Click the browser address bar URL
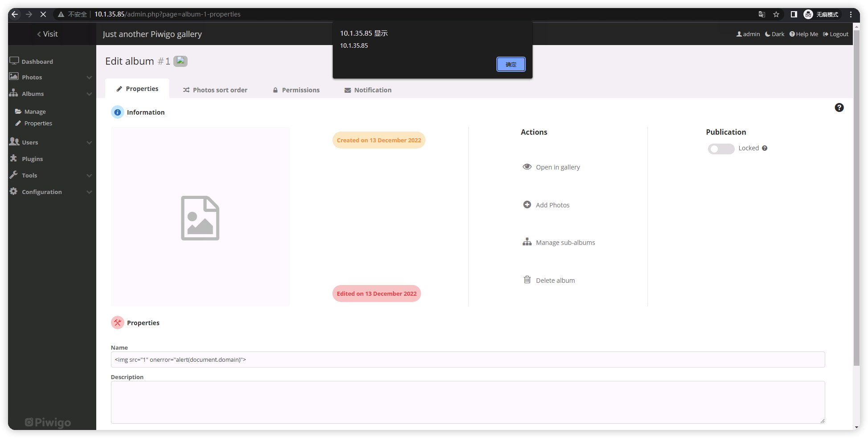The height and width of the screenshot is (438, 868). 168,14
